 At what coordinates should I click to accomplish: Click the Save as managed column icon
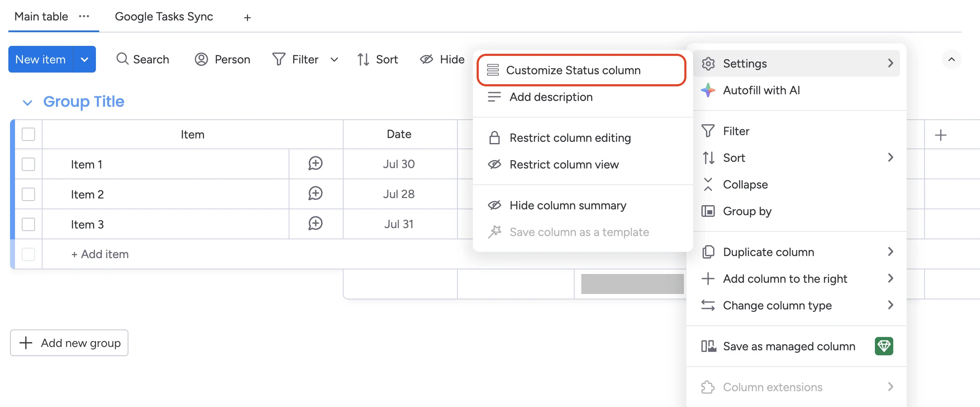coord(708,346)
